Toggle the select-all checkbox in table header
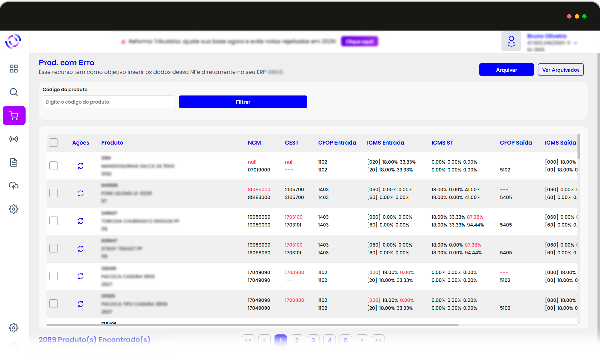 point(53,143)
